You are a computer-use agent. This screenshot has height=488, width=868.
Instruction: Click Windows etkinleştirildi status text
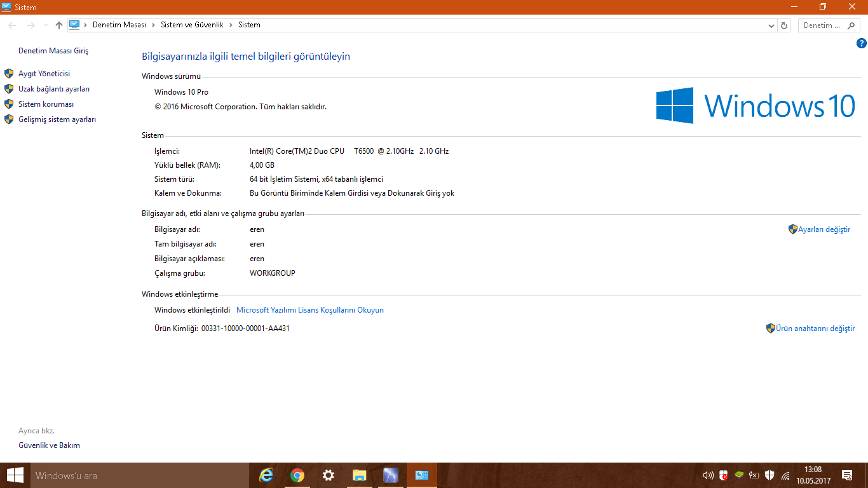point(192,310)
